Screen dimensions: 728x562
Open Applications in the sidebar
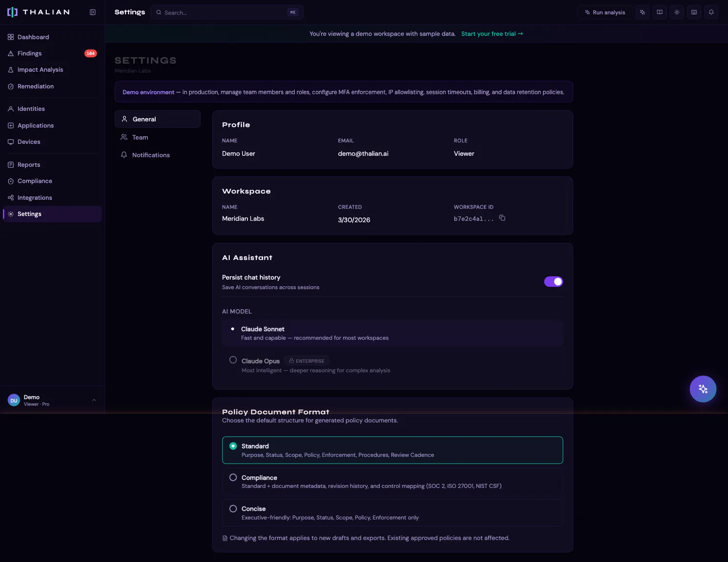coord(52,125)
